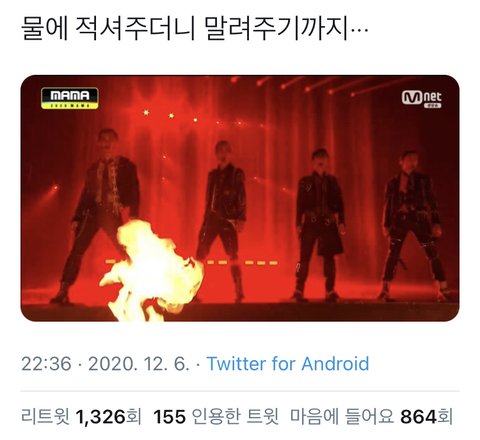The image size is (480, 440).
Task: Click the Mnet logo in the video
Action: (x=422, y=98)
